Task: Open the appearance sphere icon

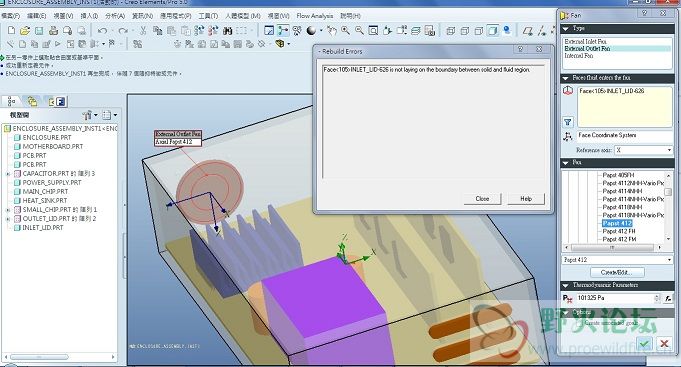Action: (x=311, y=30)
